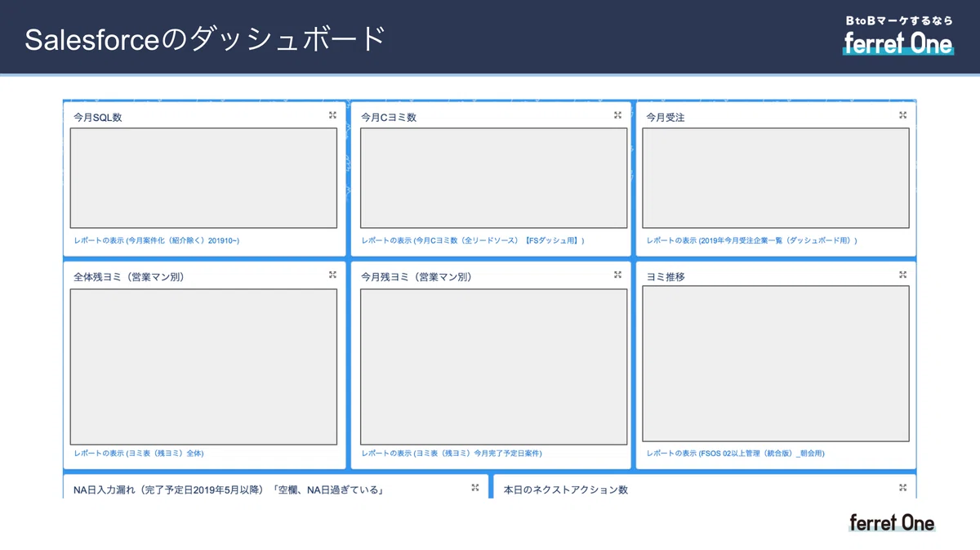This screenshot has height=550, width=980.
Task: Click the NA日入力漏れ widget title
Action: [x=229, y=490]
